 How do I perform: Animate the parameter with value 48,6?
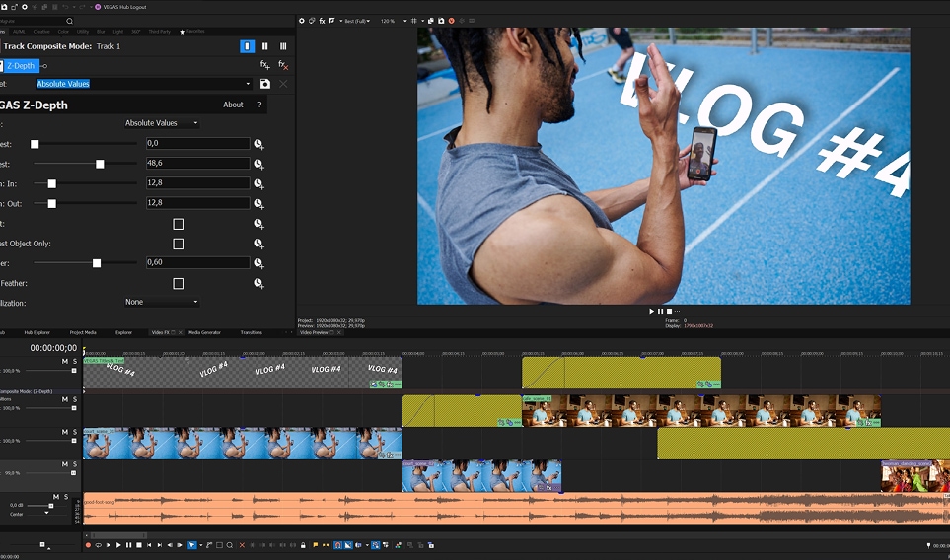258,164
